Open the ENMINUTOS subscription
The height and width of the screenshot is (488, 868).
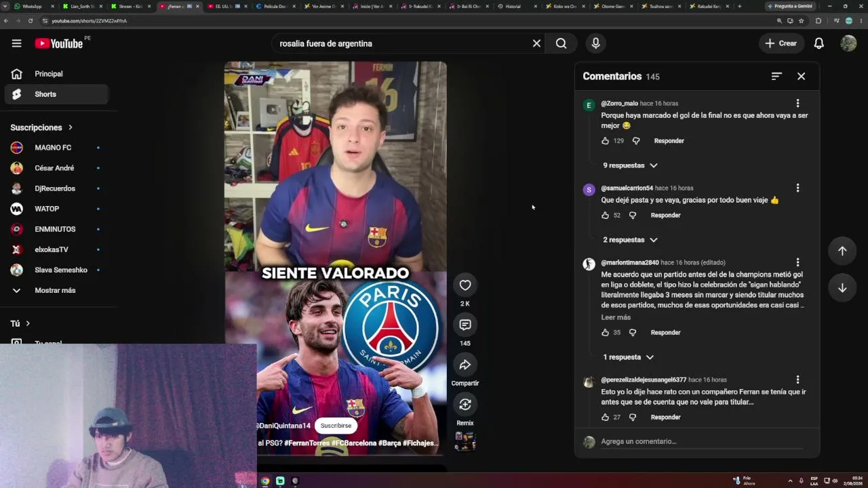tap(57, 229)
